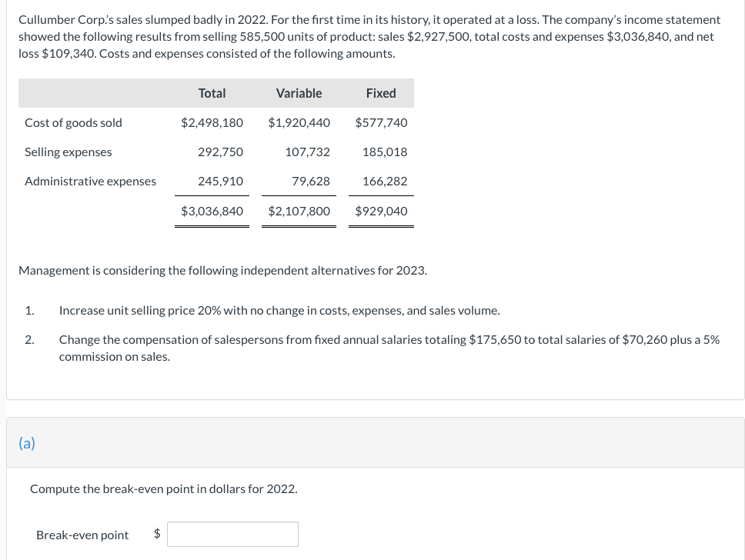
Task: Click the Fixed column header
Action: click(381, 93)
